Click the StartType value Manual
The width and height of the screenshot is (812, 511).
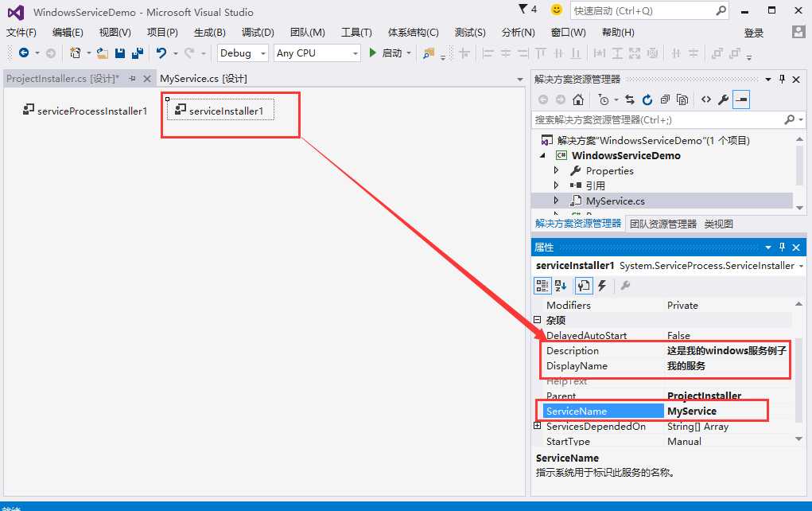click(684, 441)
